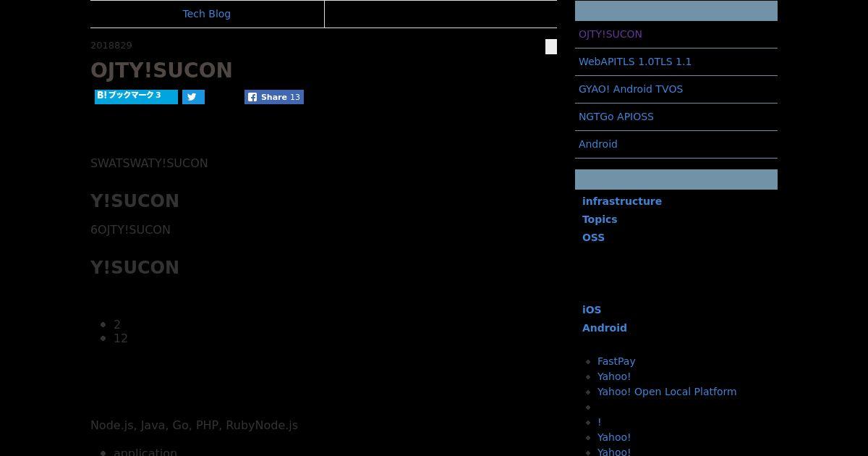Click the list item showing 12
Image resolution: width=868 pixels, height=456 pixels.
pyautogui.click(x=121, y=338)
